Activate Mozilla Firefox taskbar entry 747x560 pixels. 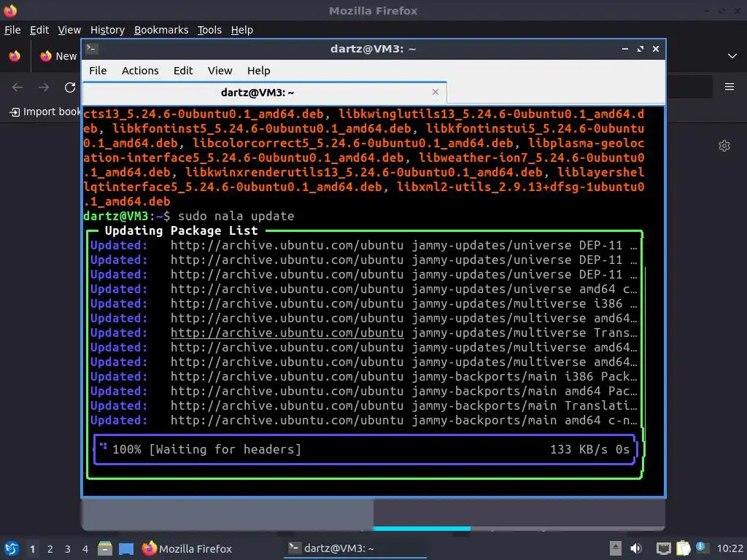point(187,548)
